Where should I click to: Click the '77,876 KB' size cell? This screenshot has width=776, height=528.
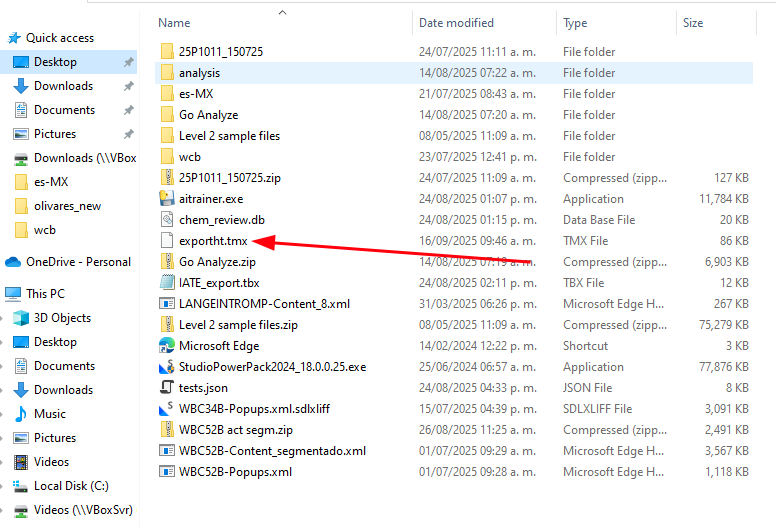click(724, 367)
